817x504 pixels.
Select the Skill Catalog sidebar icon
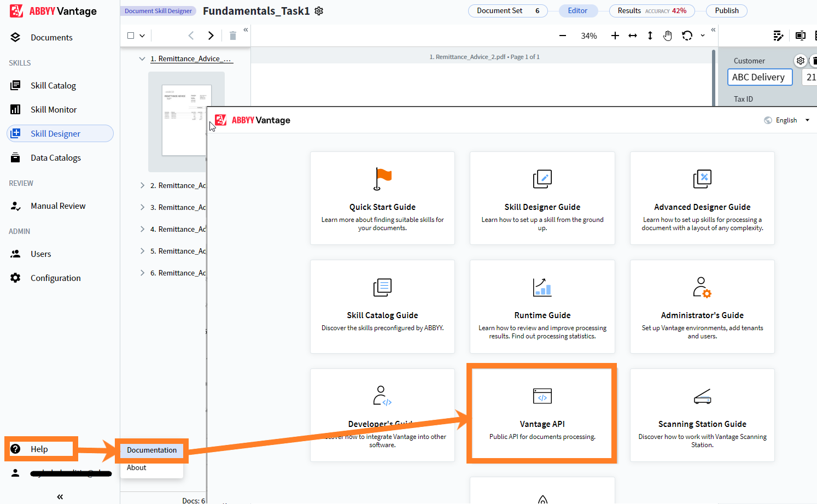pos(17,85)
